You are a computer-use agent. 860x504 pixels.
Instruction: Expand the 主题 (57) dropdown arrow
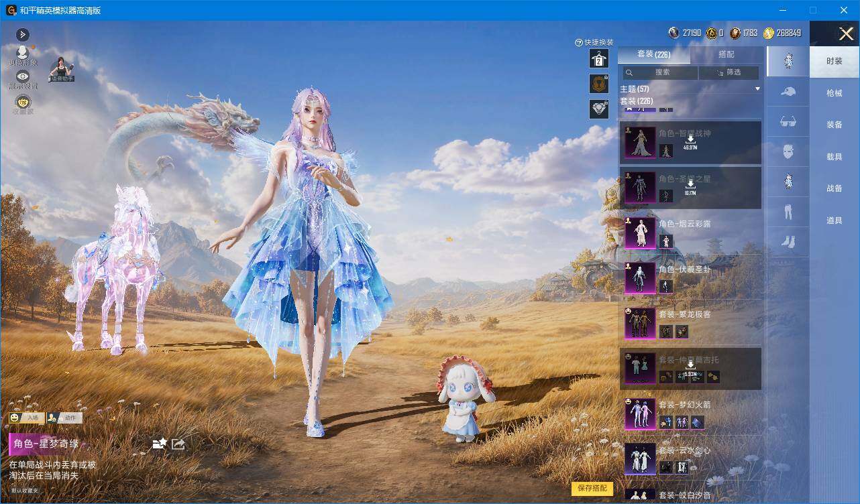(757, 89)
